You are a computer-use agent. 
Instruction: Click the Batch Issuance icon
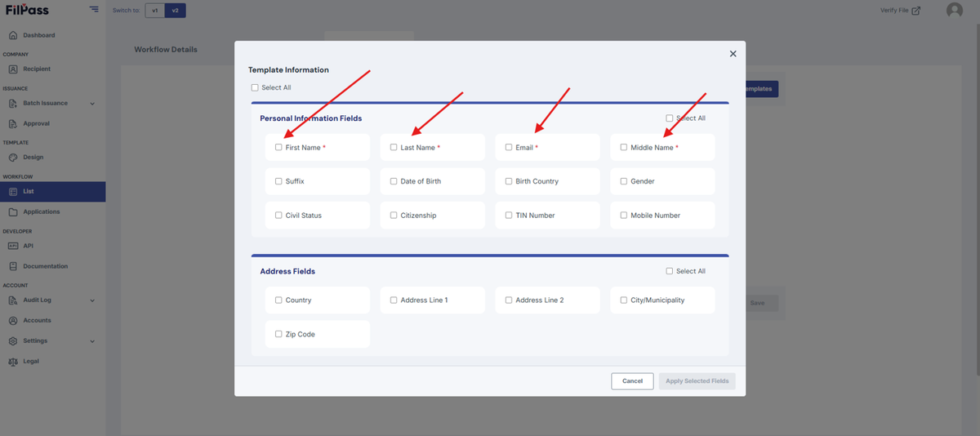click(13, 103)
